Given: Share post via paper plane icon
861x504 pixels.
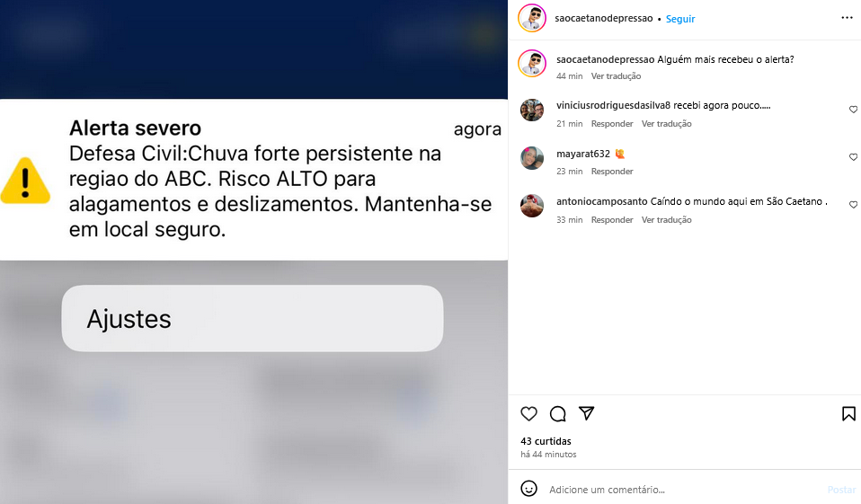Looking at the screenshot, I should pos(587,413).
